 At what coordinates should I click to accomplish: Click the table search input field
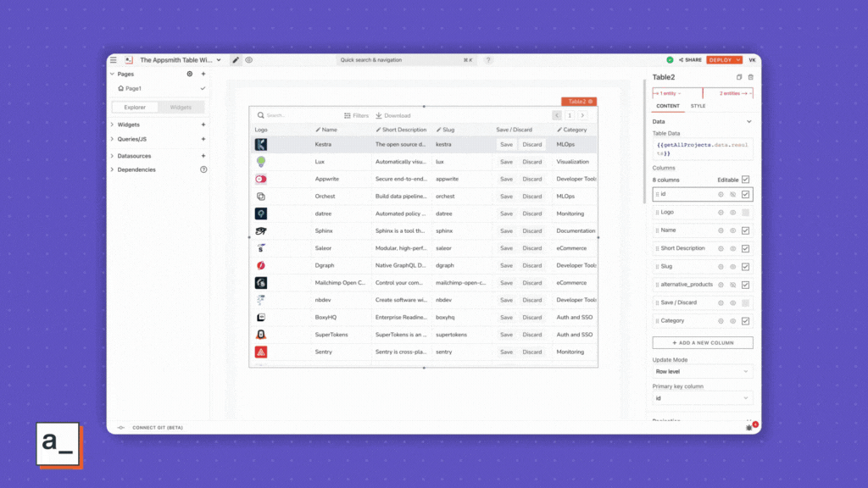click(299, 115)
